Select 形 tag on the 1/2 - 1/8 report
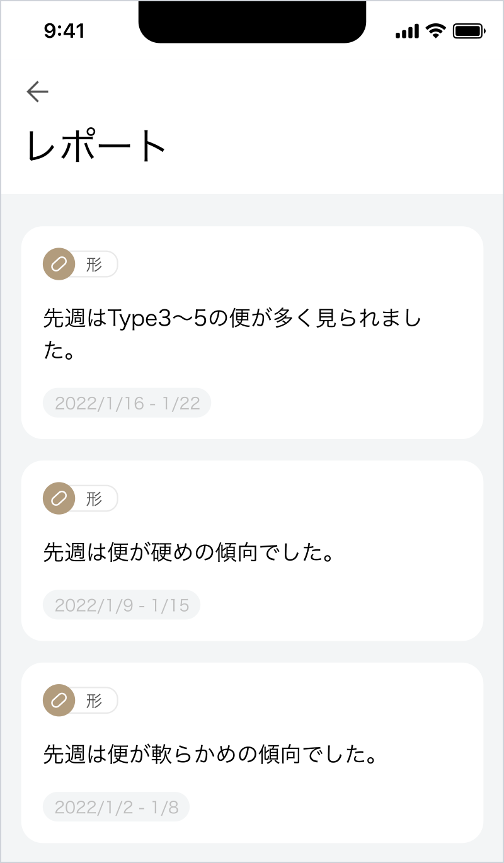 (x=94, y=700)
